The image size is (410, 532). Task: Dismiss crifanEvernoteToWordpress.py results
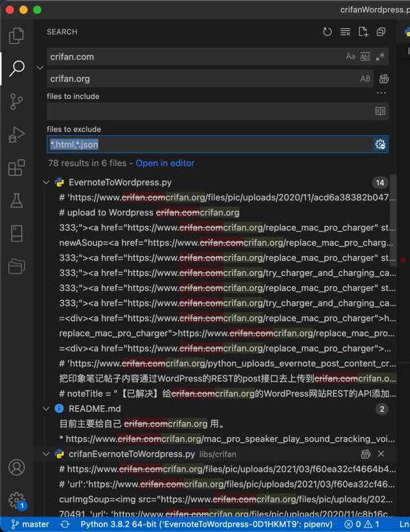point(381,454)
